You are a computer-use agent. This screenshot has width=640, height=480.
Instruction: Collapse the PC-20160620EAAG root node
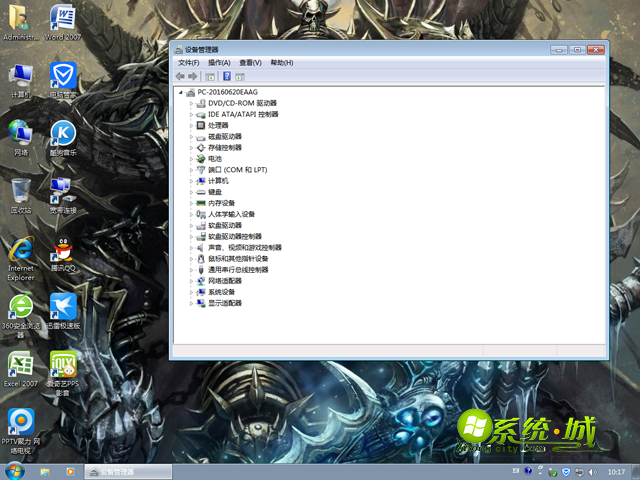coord(181,92)
